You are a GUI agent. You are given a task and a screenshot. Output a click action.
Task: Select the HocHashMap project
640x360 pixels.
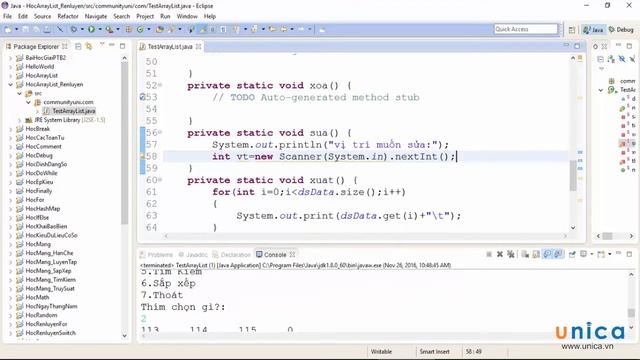(42, 209)
